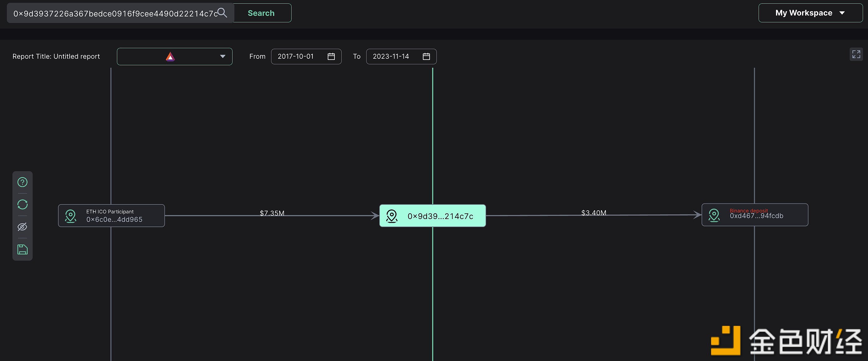Click the To date field 2023-11-14
This screenshot has height=361, width=868.
[x=401, y=57]
